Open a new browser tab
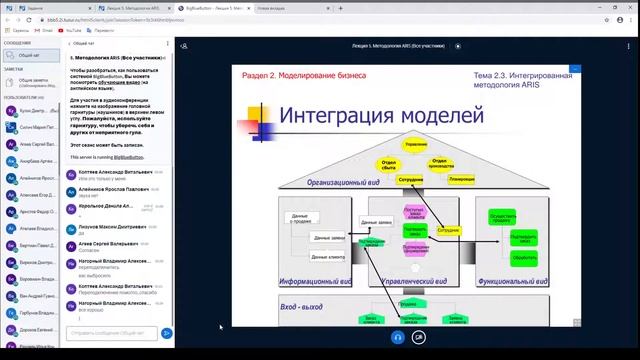640x360 pixels. [x=340, y=8]
